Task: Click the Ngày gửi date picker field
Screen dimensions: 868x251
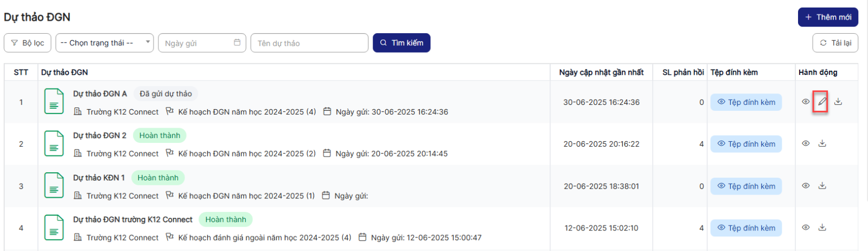Action: coord(202,43)
